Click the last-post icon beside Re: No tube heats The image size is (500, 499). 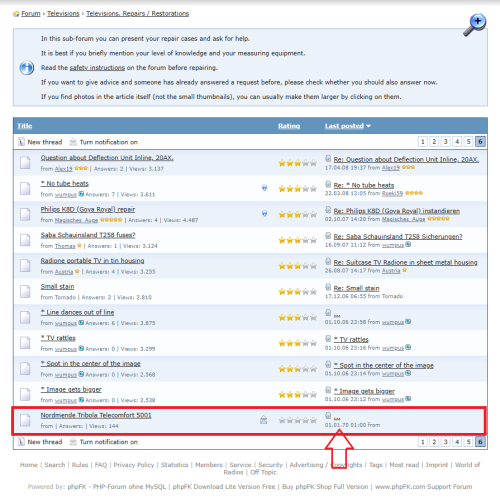(328, 184)
